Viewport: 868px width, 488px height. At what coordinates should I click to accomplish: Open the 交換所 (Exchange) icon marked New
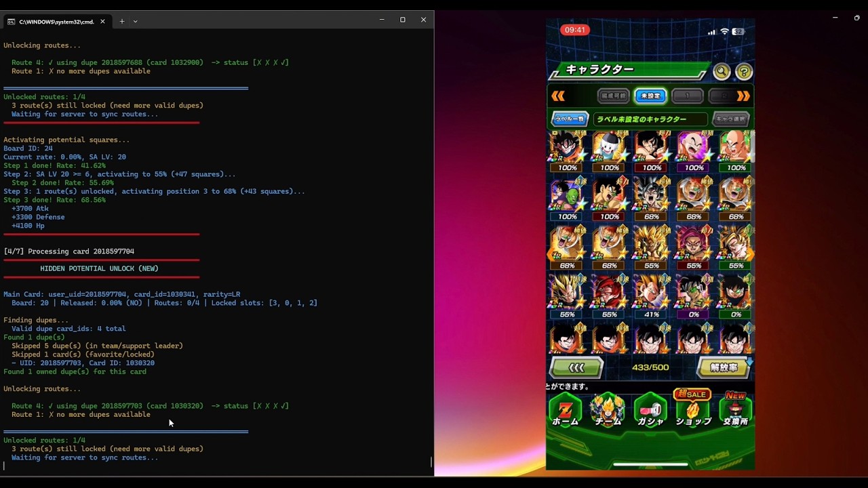click(736, 408)
